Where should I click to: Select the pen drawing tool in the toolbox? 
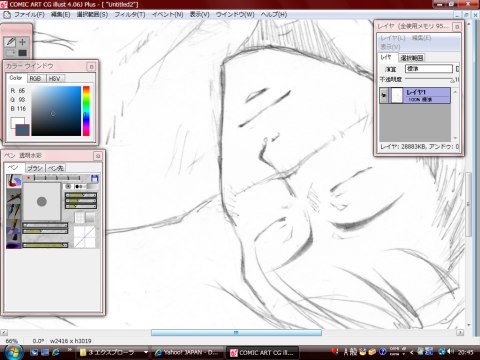pyautogui.click(x=10, y=42)
